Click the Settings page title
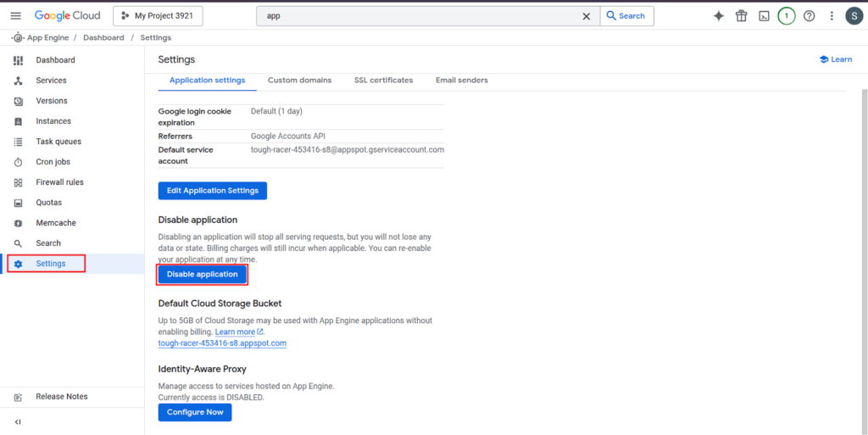 [176, 59]
